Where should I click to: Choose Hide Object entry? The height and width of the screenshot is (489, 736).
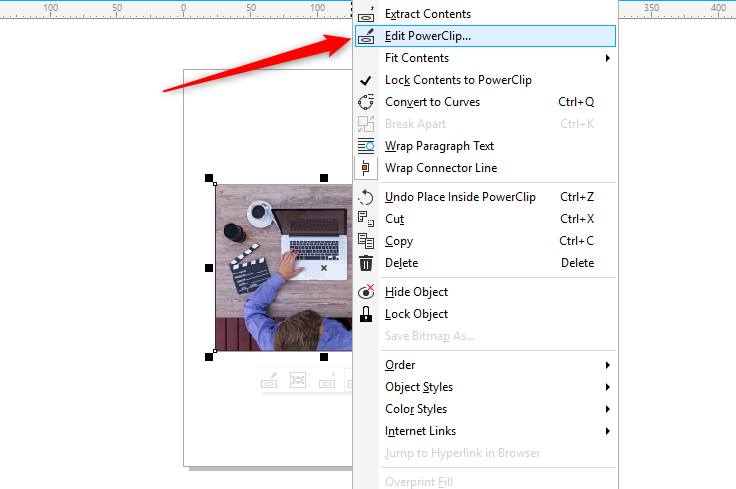[485, 292]
